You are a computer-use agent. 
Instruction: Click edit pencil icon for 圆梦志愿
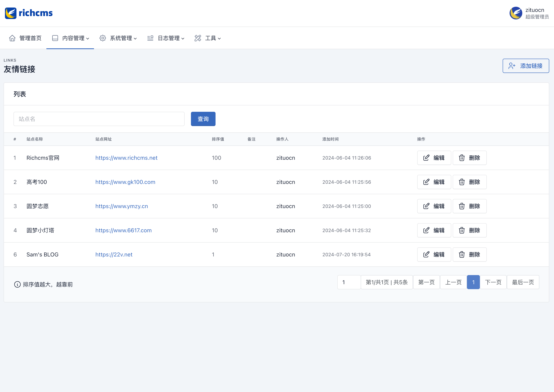pos(426,206)
